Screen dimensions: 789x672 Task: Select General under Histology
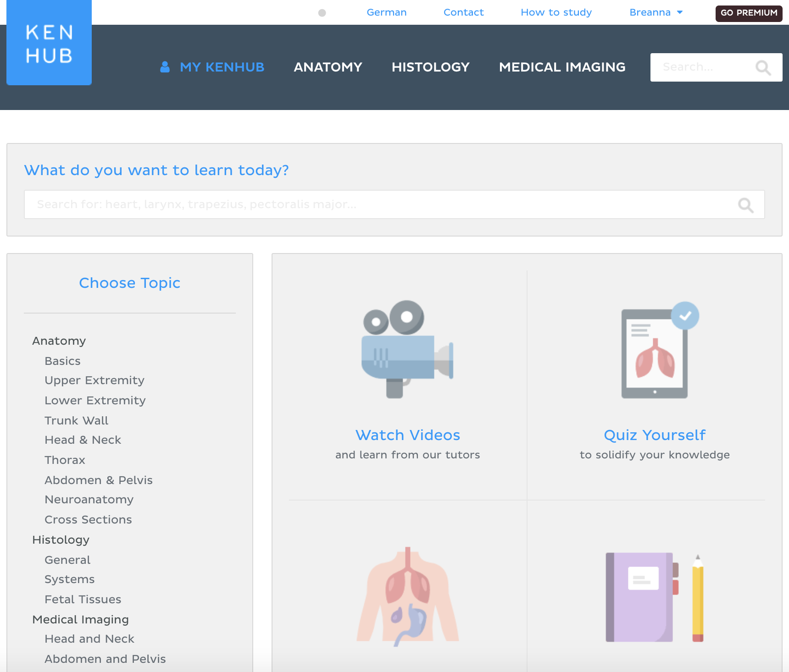tap(68, 560)
